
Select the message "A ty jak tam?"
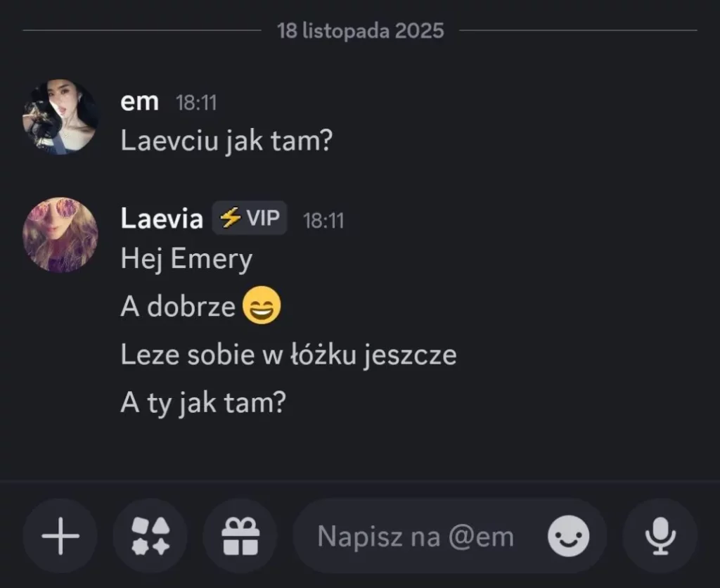point(203,403)
